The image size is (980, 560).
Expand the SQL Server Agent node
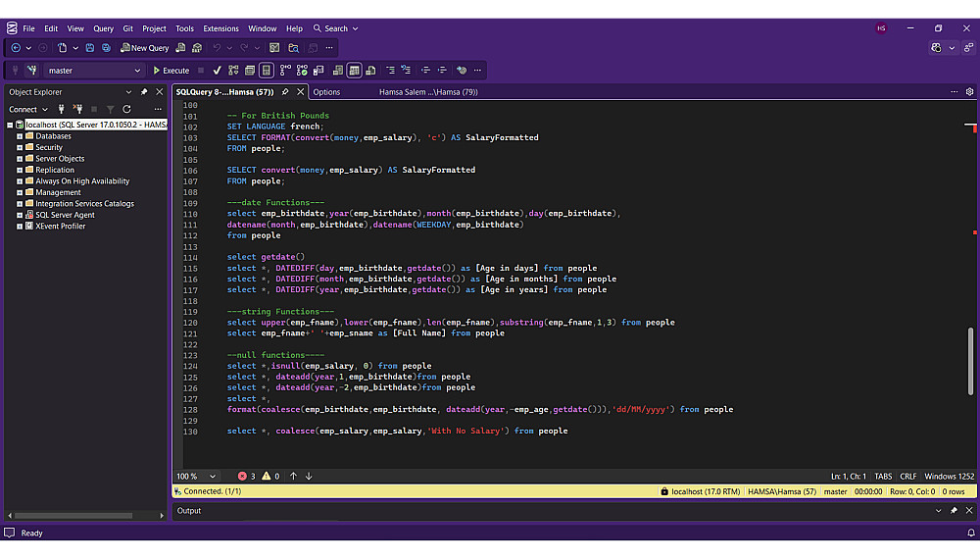[x=20, y=215]
